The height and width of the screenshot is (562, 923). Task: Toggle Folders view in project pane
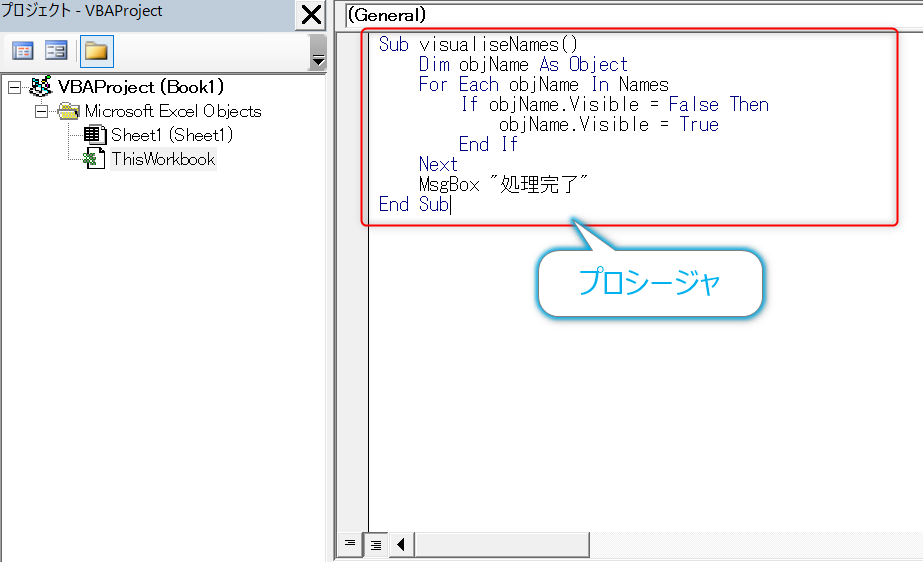point(97,50)
